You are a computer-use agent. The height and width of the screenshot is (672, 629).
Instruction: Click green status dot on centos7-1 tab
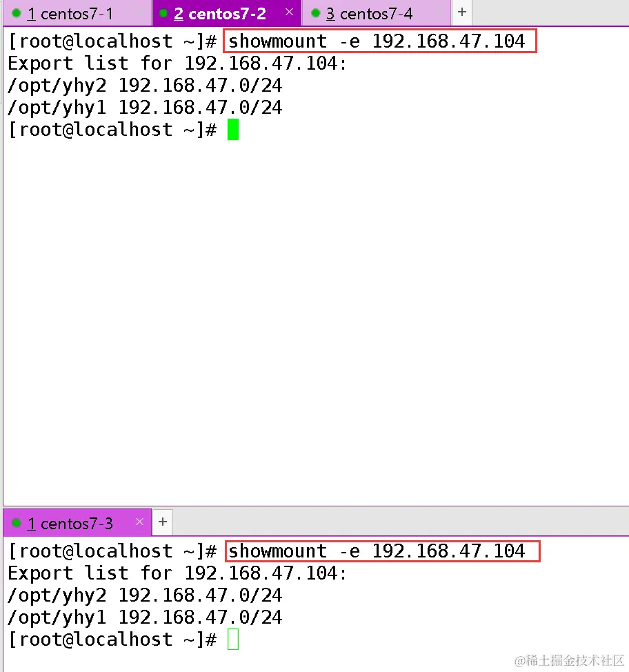[x=17, y=13]
